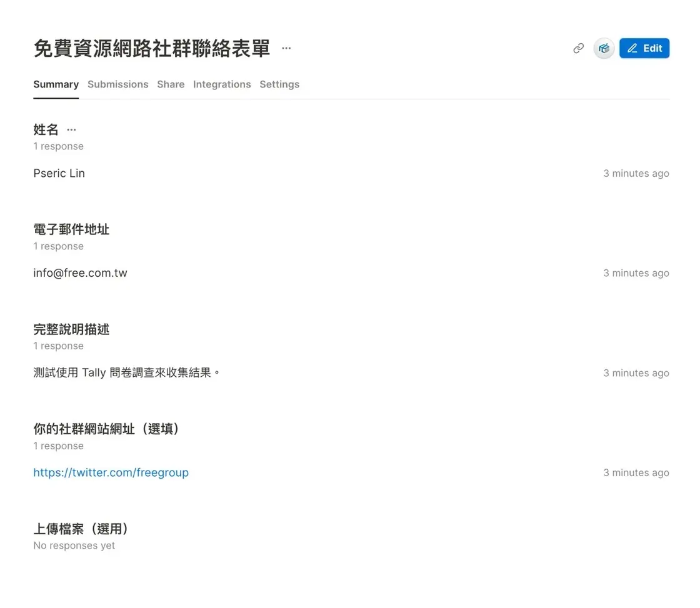Click the response 測試使用 Tally 問卷調查來收集結果
The width and height of the screenshot is (700, 608).
pos(127,373)
